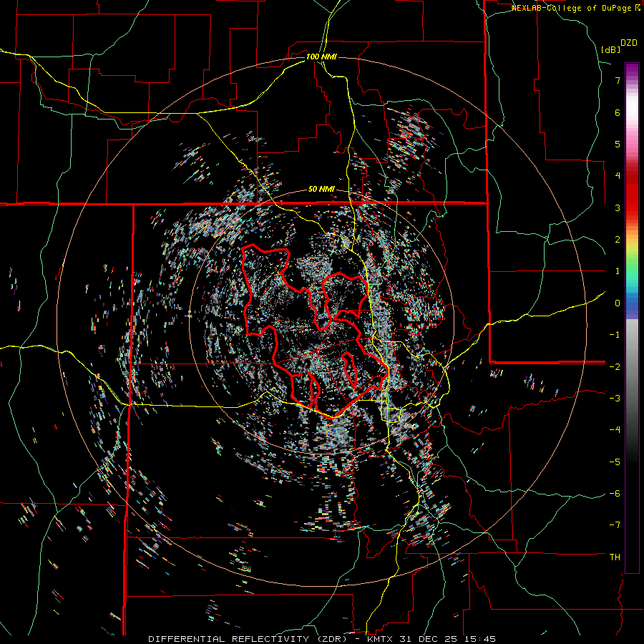Click the '4' value on color scale
Screen dimensions: 644x644
[x=618, y=176]
